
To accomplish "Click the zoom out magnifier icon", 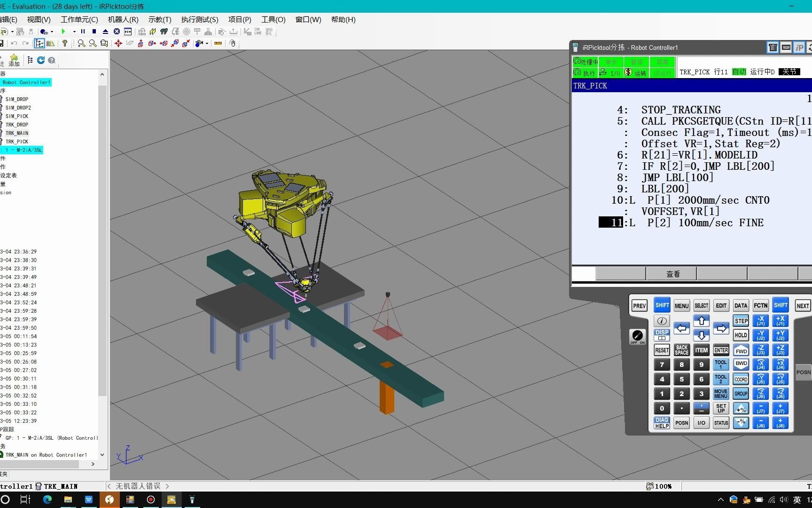I will click(x=93, y=43).
